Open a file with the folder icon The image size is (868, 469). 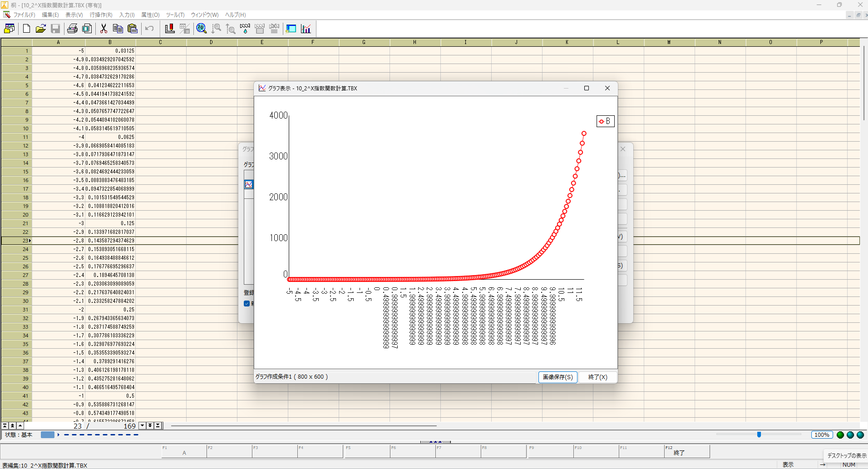tap(41, 29)
